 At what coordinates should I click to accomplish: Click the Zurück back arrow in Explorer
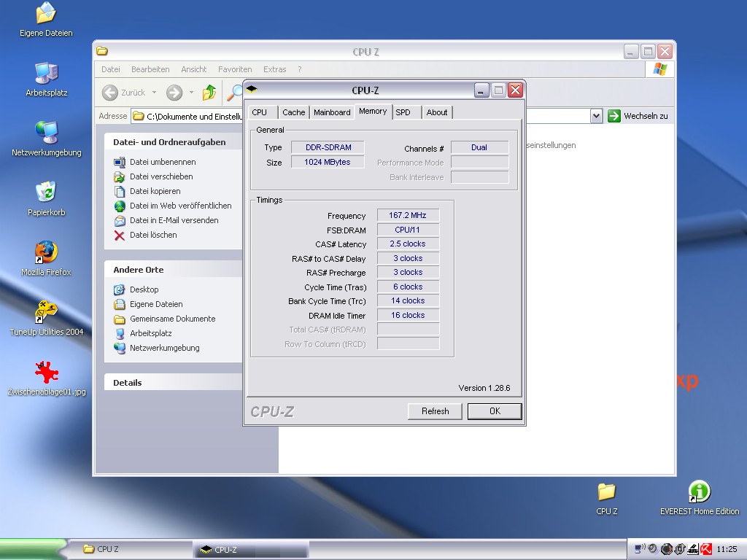point(109,93)
